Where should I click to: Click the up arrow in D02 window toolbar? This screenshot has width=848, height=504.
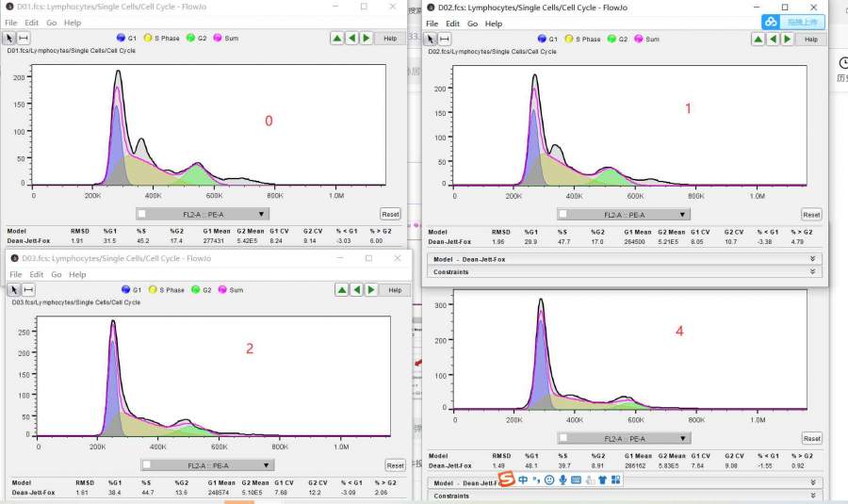click(758, 40)
